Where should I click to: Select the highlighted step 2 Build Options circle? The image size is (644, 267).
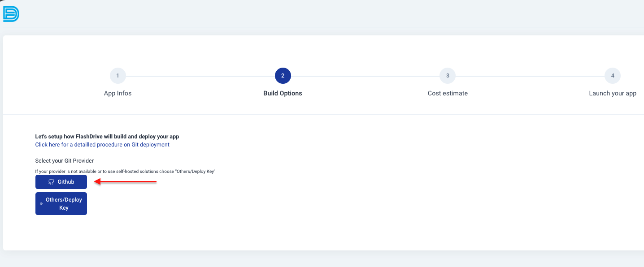(x=283, y=75)
